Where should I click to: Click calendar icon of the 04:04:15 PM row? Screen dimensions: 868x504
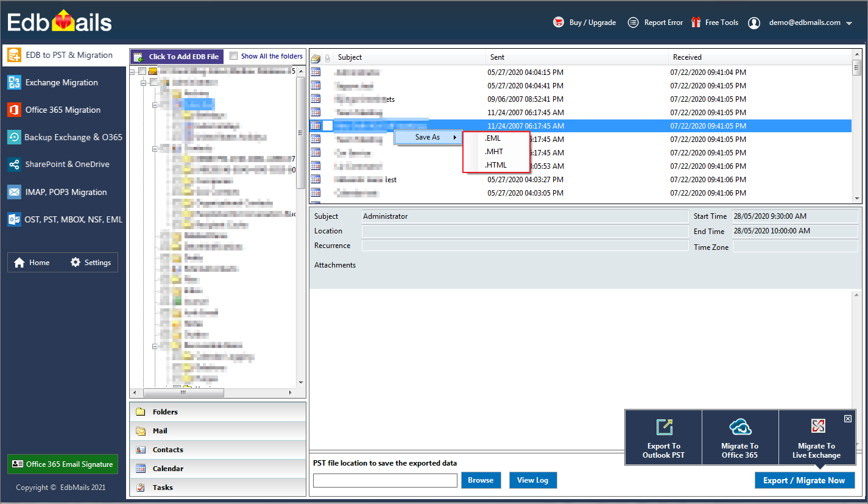(x=316, y=73)
